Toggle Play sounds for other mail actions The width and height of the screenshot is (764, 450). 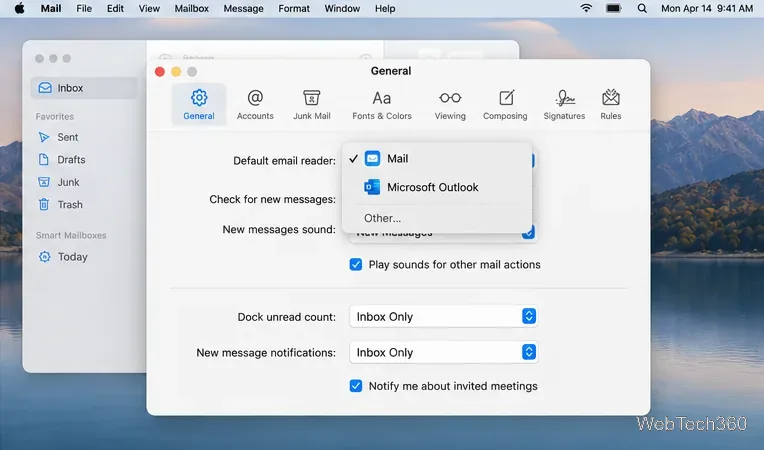356,264
